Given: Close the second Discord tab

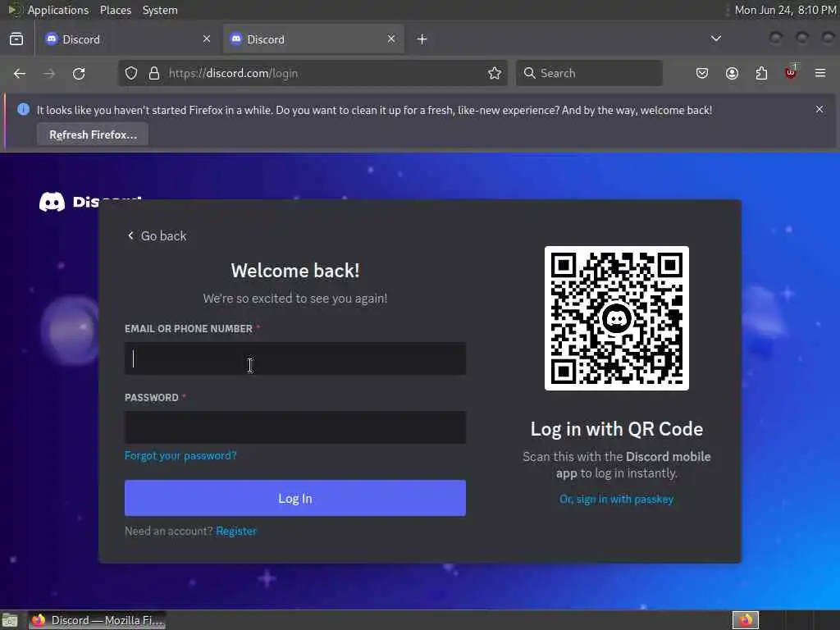Looking at the screenshot, I should point(391,39).
